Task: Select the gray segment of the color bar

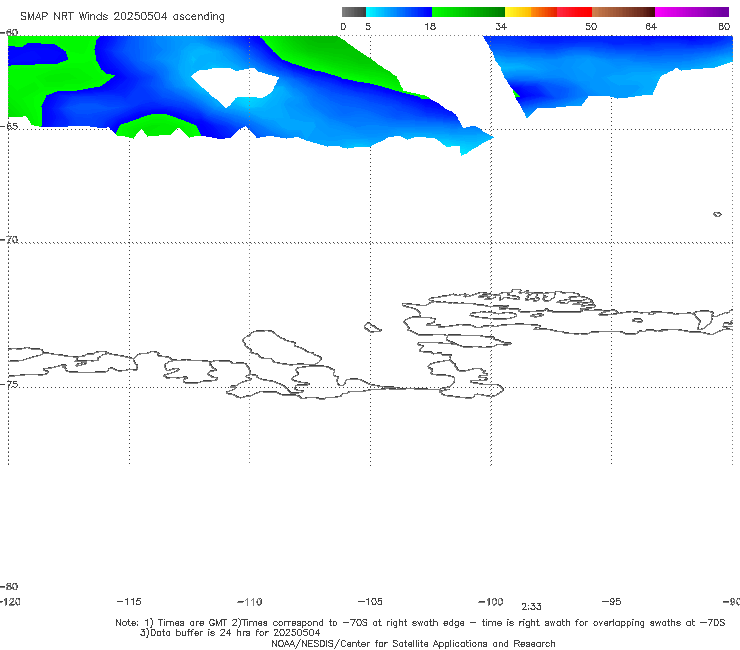Action: (x=353, y=12)
